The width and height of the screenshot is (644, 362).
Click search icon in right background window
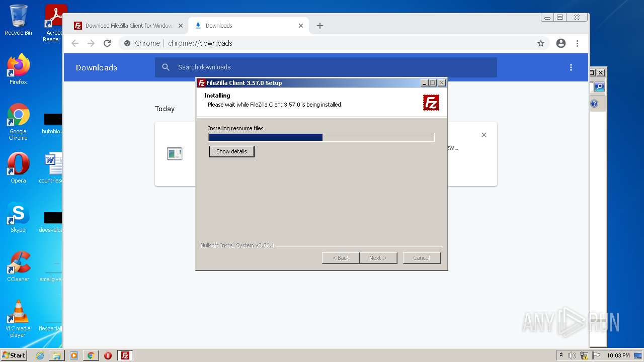pyautogui.click(x=599, y=87)
